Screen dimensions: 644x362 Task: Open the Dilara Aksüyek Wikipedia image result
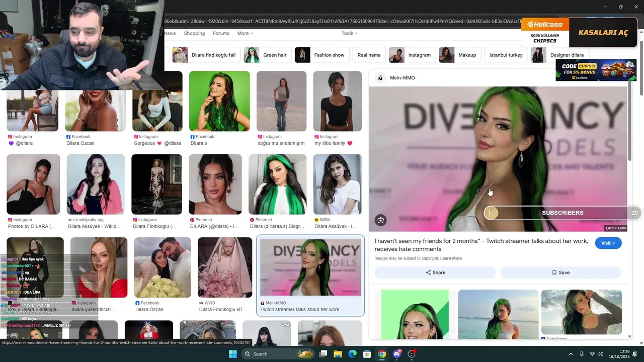tap(96, 184)
